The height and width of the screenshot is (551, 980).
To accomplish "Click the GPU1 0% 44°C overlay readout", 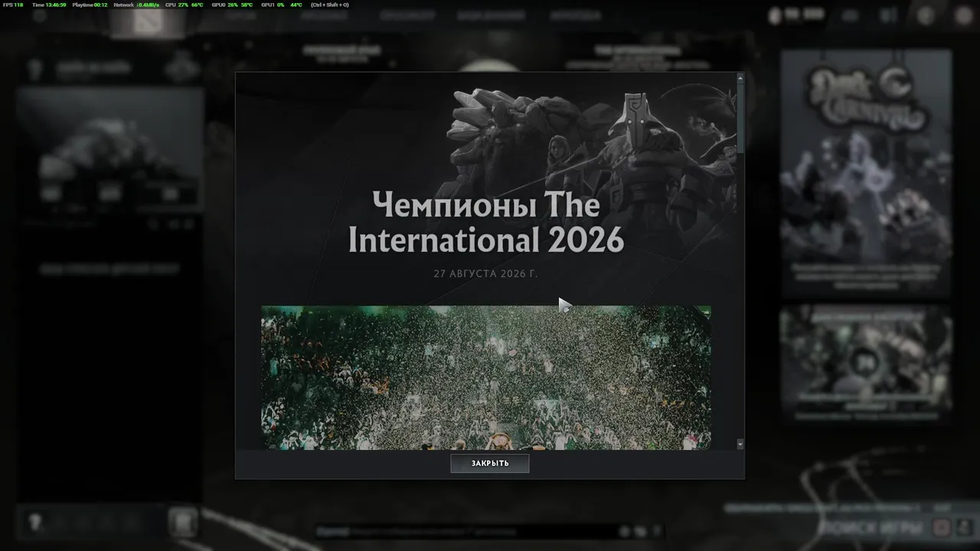I will tap(281, 5).
